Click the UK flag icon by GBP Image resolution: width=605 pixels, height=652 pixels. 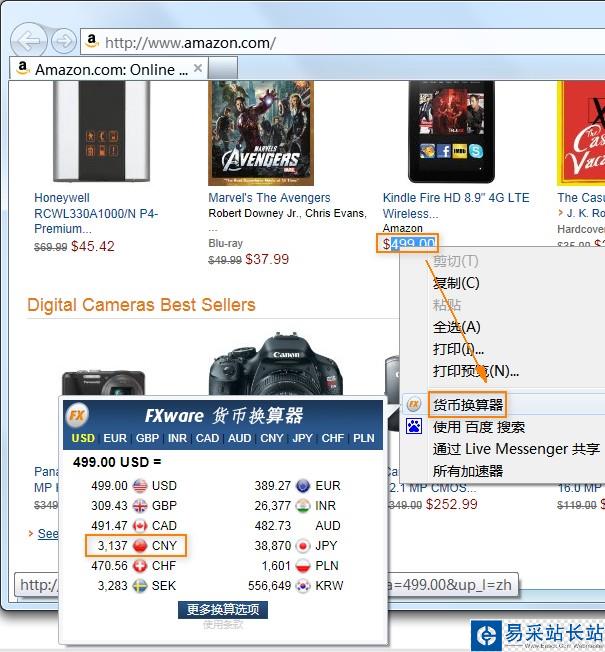(140, 506)
